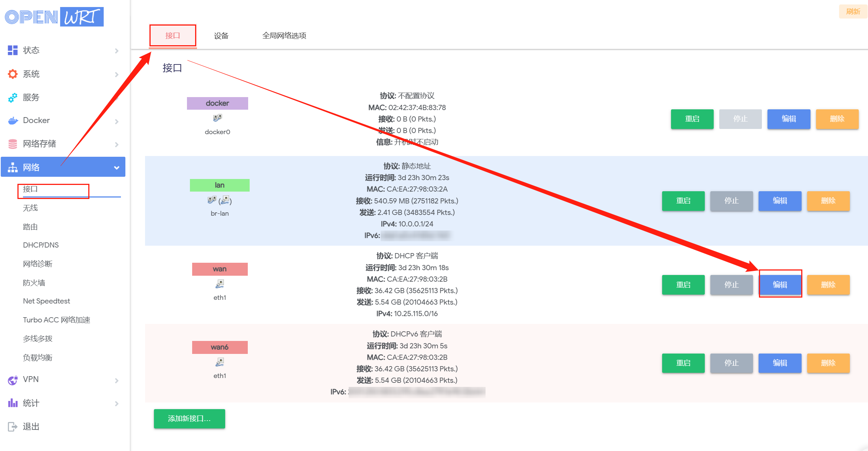Click the logout exit icon

13,427
